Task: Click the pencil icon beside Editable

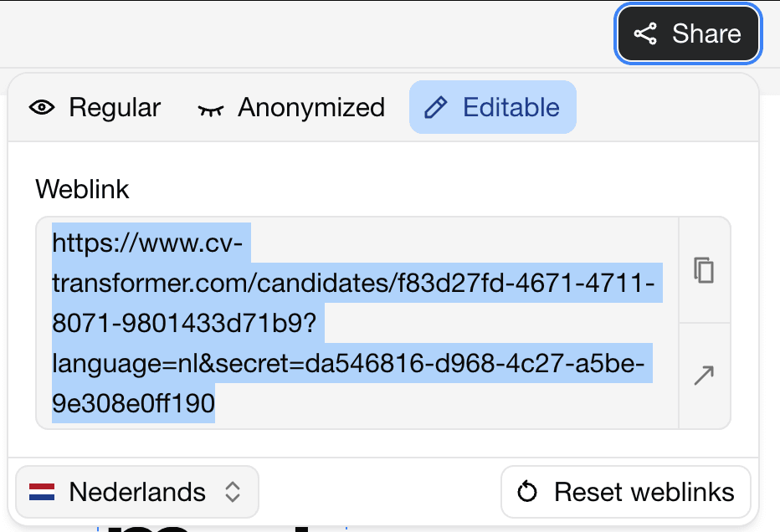Action: [436, 108]
